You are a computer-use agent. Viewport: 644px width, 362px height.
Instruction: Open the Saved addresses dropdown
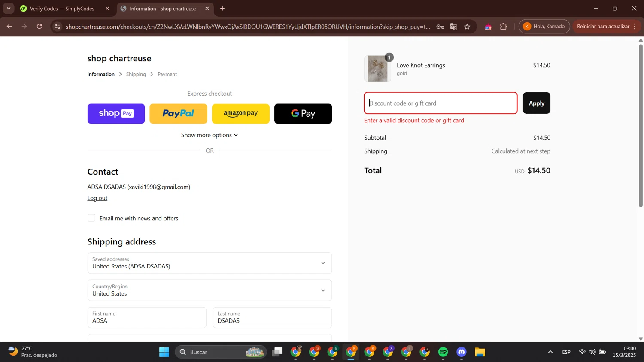pos(210,263)
